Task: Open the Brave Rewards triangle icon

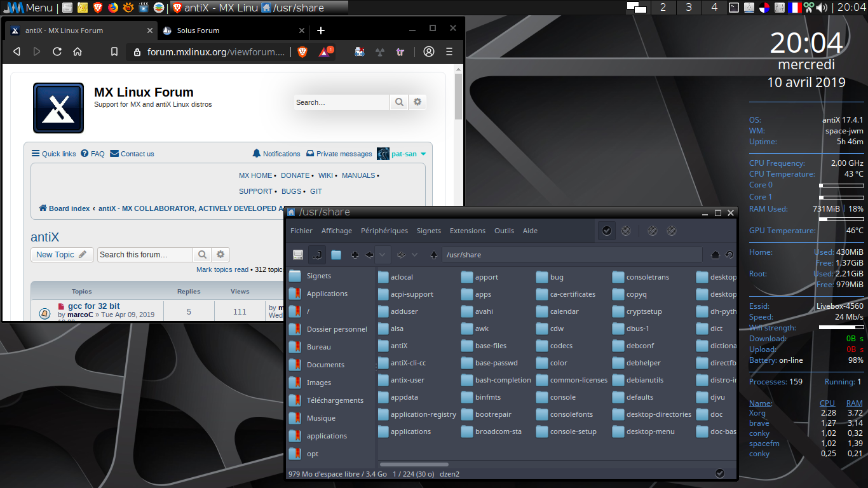Action: pos(325,52)
